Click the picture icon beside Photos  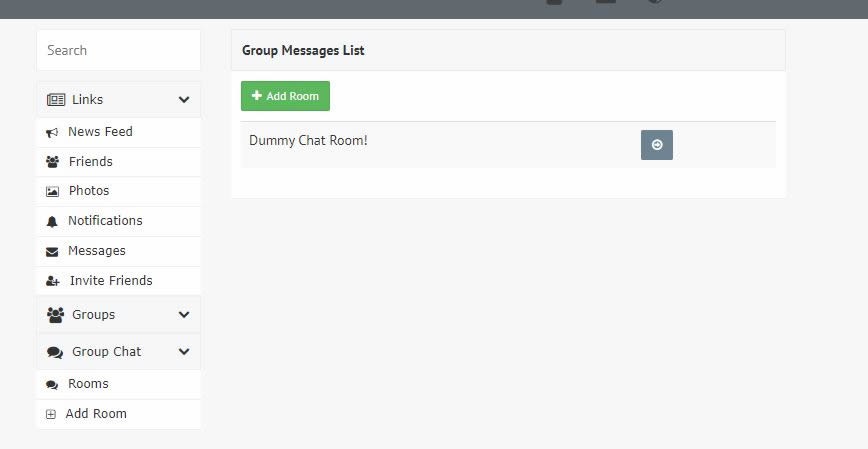(x=52, y=192)
